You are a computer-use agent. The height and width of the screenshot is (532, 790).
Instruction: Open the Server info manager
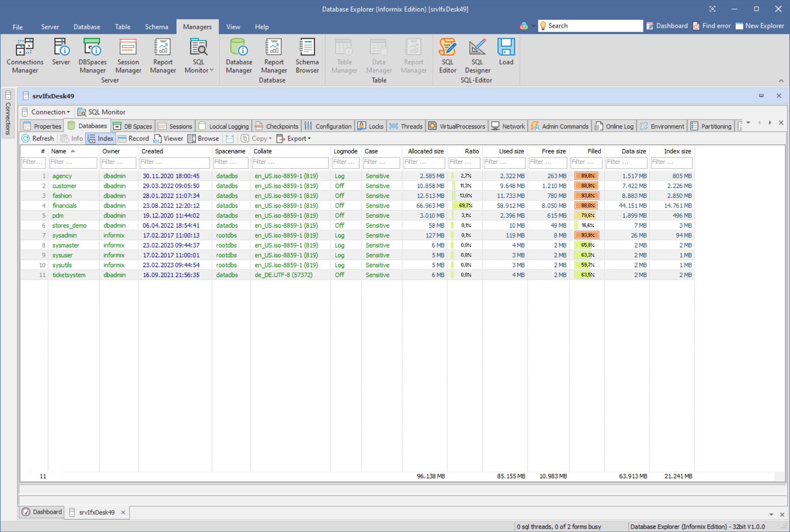(61, 52)
